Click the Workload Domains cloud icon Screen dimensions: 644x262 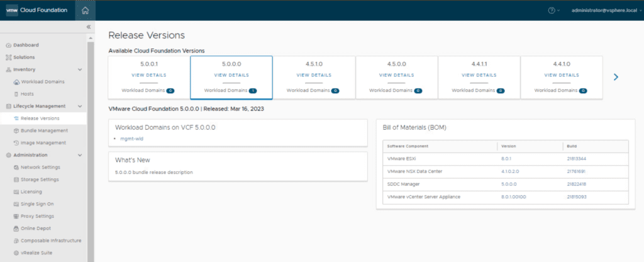coord(16,82)
